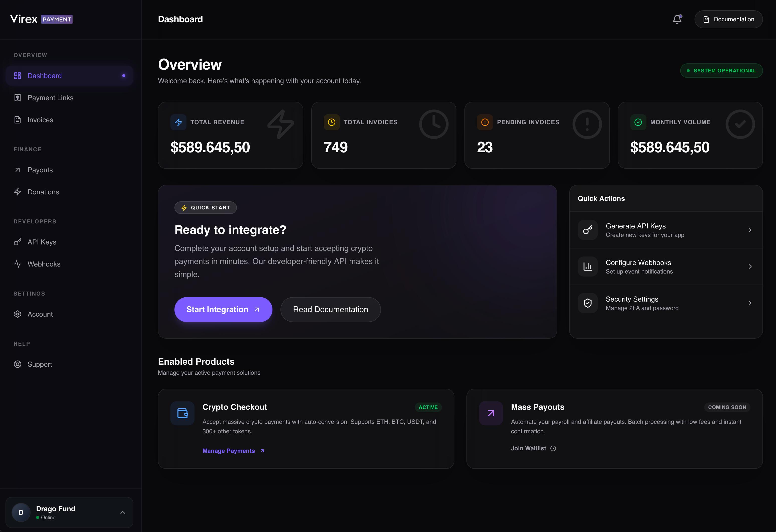Select Payouts in the sidebar
This screenshot has height=532, width=776.
tap(40, 170)
